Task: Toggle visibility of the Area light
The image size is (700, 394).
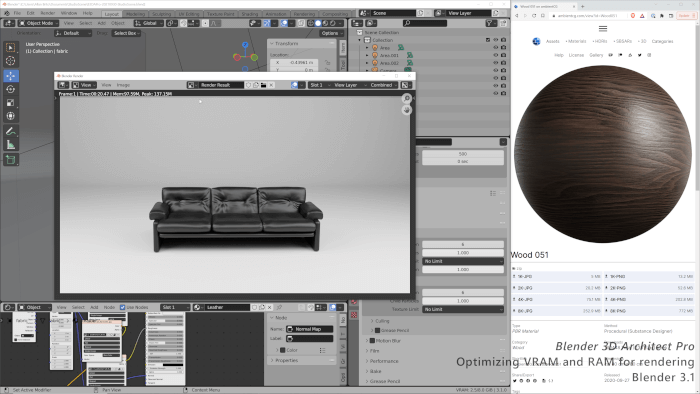Action: tap(496, 48)
